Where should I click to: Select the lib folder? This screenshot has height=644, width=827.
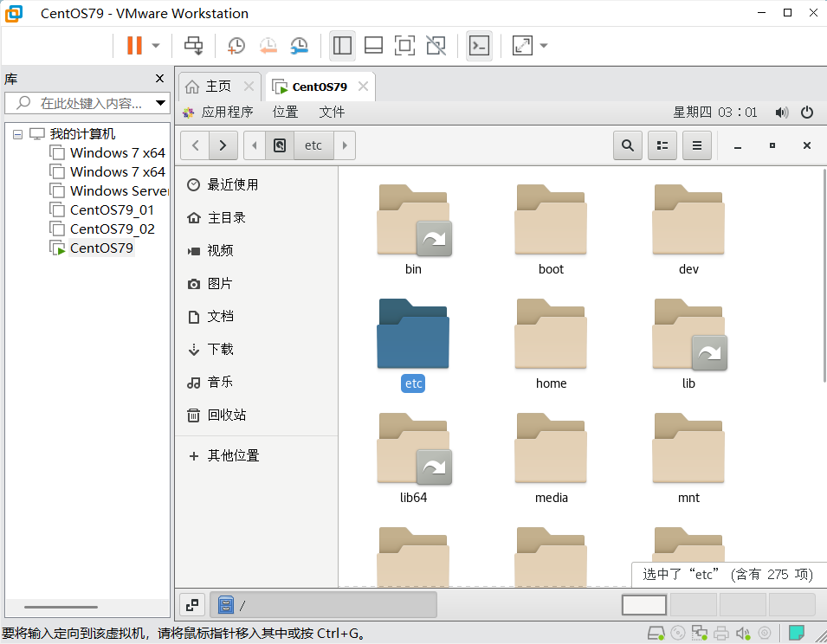pyautogui.click(x=688, y=344)
